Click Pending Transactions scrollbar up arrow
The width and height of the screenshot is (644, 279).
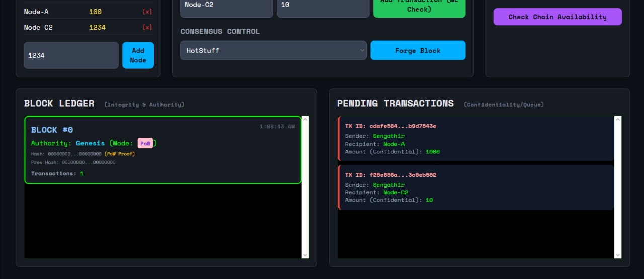coord(618,120)
